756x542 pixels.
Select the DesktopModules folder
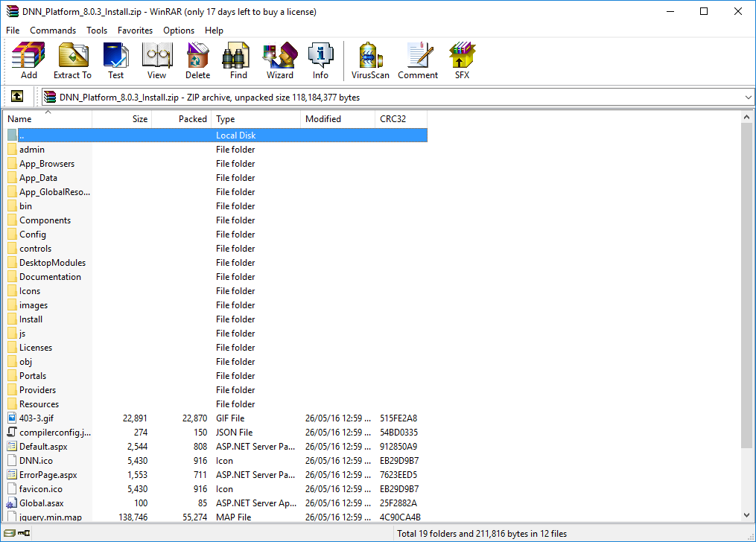coord(52,263)
